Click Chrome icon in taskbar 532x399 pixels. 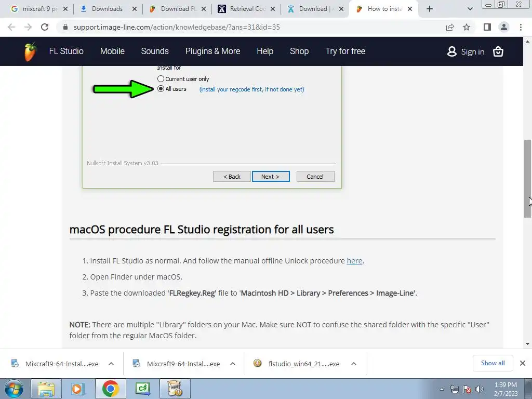coord(110,389)
